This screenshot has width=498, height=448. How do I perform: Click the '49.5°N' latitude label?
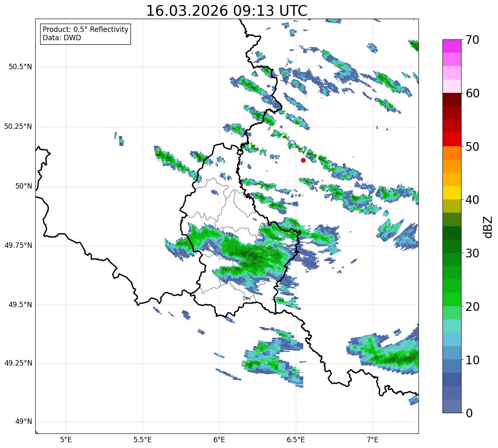point(20,305)
